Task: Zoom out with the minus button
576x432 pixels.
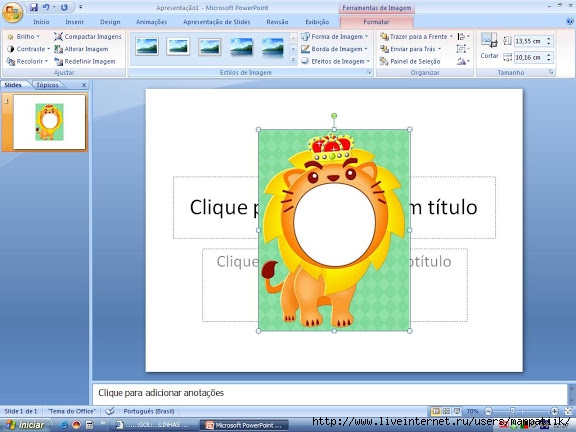Action: (x=488, y=411)
